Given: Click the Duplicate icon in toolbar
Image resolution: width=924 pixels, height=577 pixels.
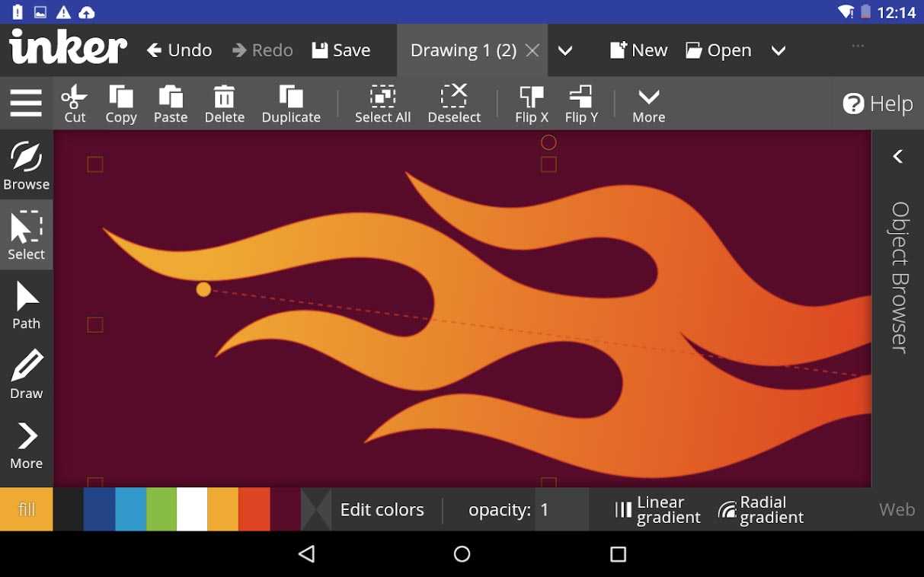Looking at the screenshot, I should tap(291, 97).
